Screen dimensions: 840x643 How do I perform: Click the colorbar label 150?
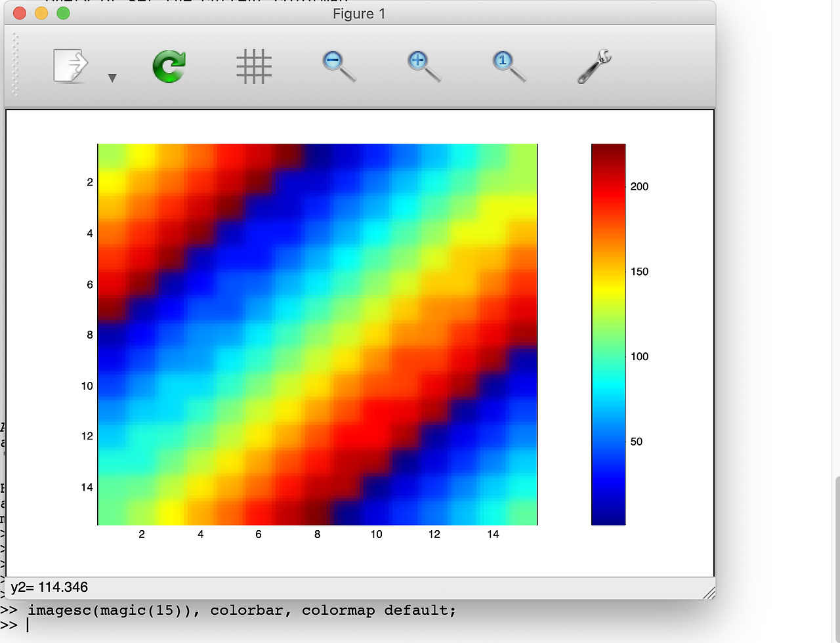tap(639, 272)
